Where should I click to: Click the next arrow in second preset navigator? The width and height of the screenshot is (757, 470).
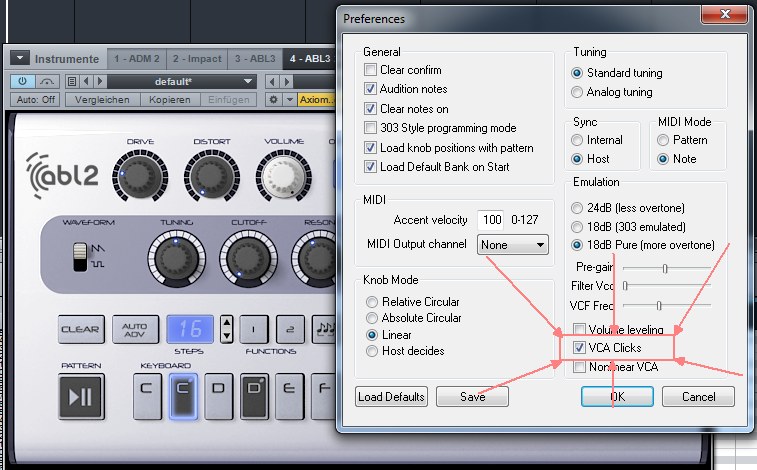286,81
